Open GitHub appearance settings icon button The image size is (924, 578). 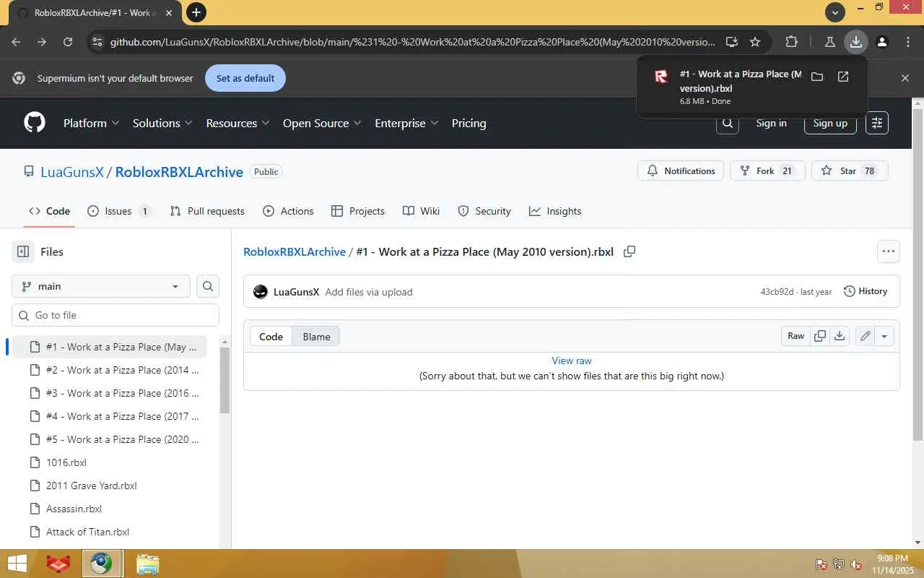point(877,123)
